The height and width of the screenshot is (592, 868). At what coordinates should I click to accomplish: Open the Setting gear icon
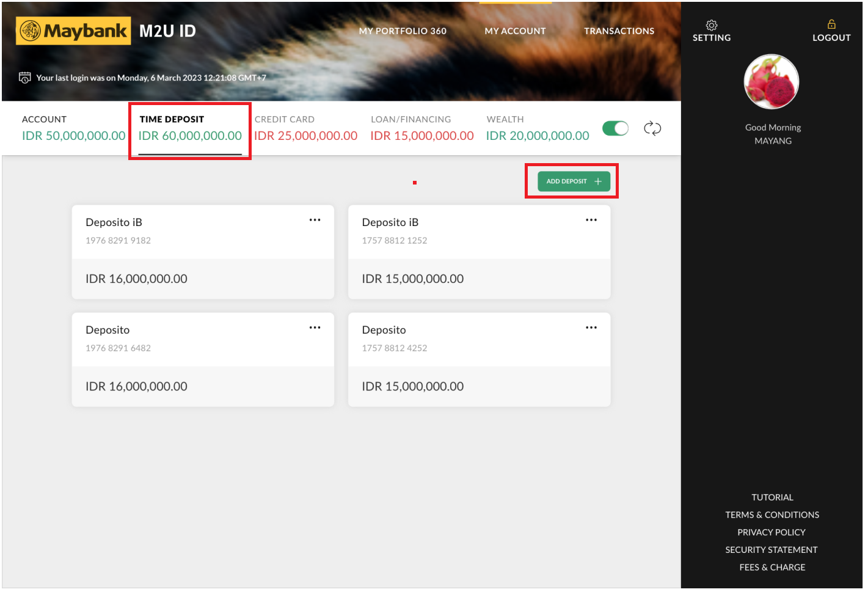point(712,25)
